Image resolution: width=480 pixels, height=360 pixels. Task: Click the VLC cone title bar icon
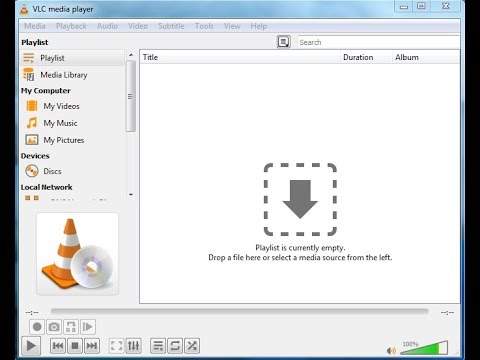[24, 9]
